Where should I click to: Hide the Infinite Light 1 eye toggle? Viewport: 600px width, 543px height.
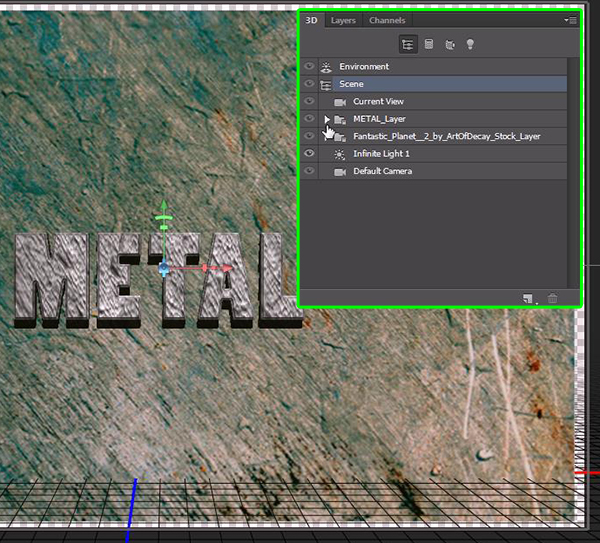coord(309,153)
